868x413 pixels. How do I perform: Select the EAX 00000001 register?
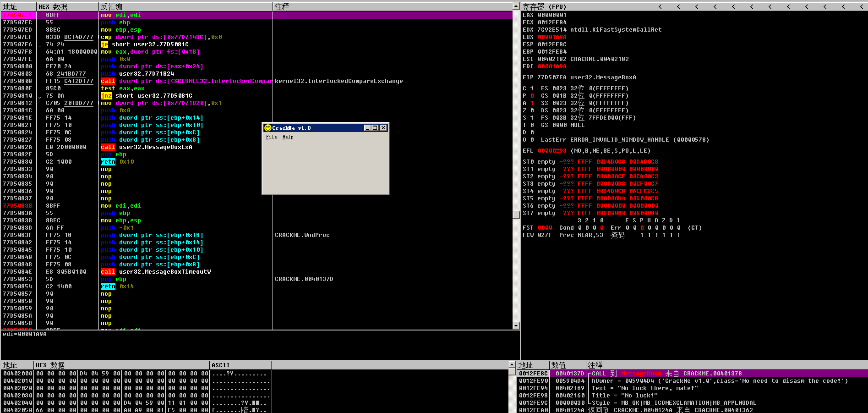pos(545,15)
